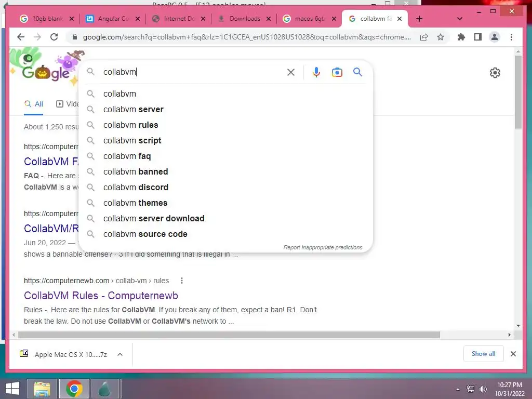Click the Chrome taskbar icon
Screen dimensions: 532x399
click(x=74, y=389)
